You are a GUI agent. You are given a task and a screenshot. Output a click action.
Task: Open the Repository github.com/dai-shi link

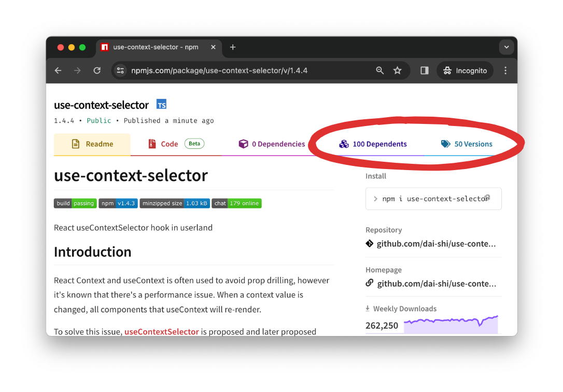coord(436,244)
